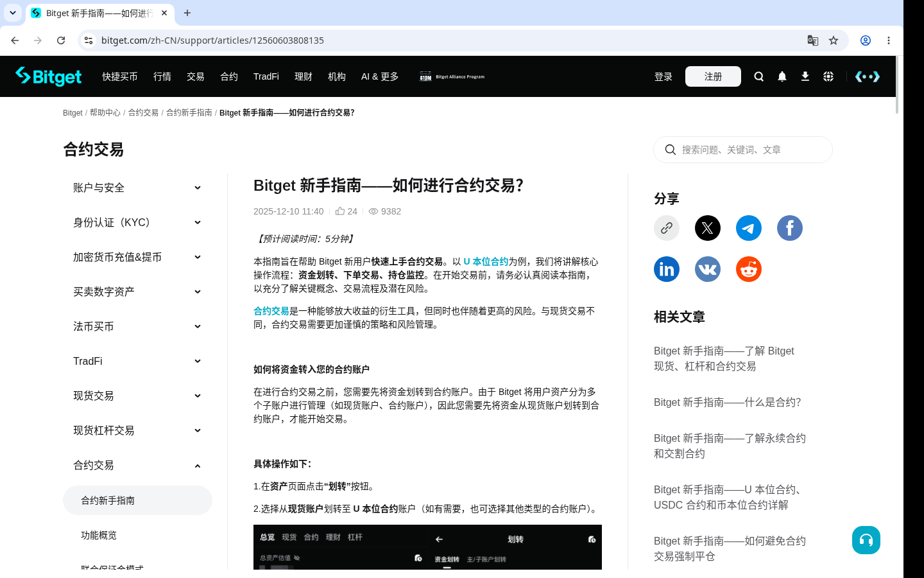This screenshot has width=924, height=578.
Task: Toggle the theme switch icon in header
Action: click(x=868, y=76)
